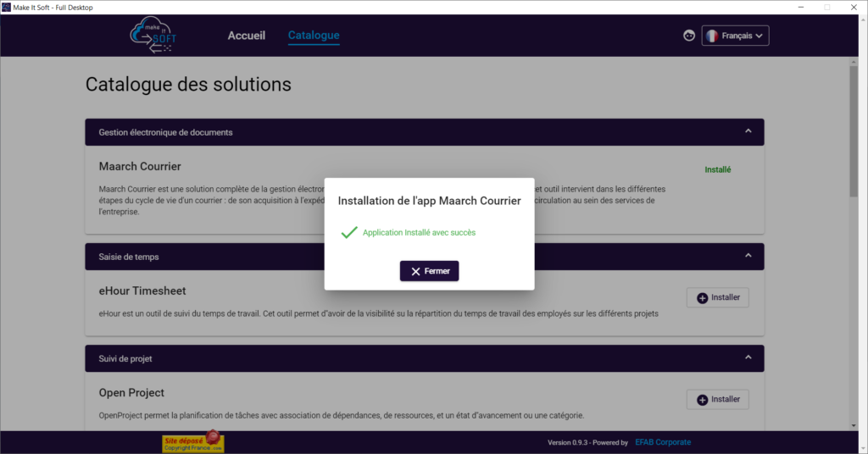
Task: Open the Accueil page
Action: pyautogui.click(x=247, y=36)
